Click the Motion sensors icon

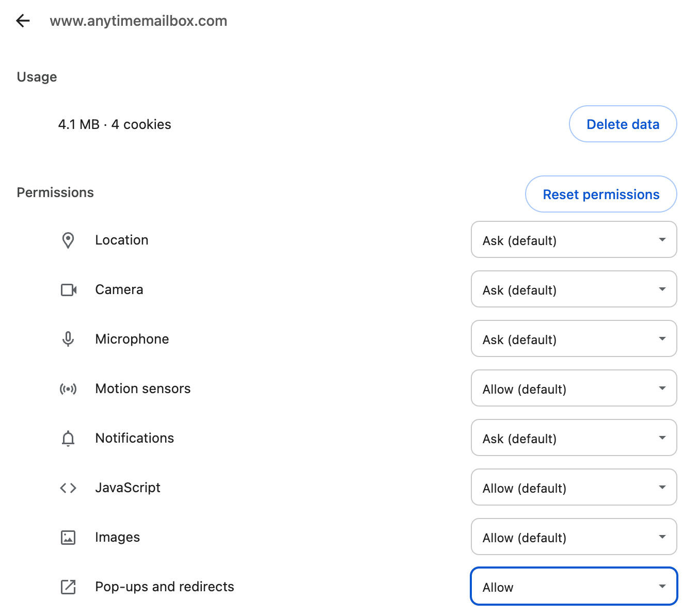click(x=68, y=388)
